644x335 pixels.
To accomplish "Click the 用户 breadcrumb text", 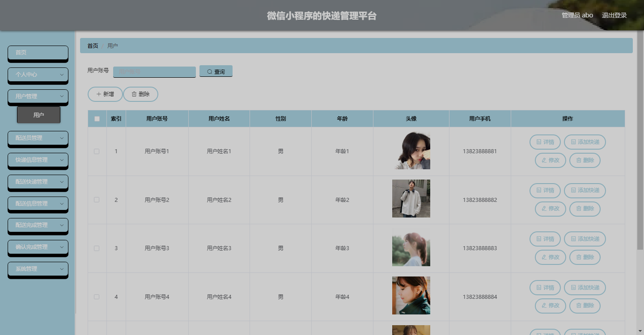I will coord(113,46).
